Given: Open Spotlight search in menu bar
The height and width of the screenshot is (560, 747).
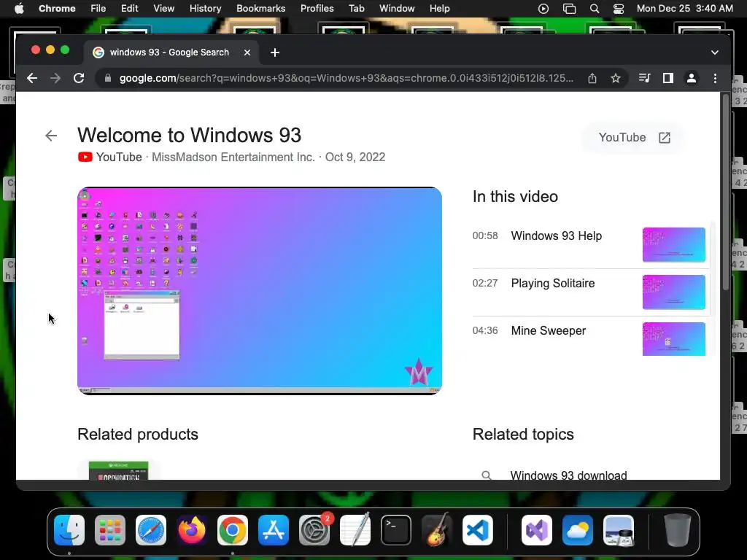Looking at the screenshot, I should click(x=594, y=9).
